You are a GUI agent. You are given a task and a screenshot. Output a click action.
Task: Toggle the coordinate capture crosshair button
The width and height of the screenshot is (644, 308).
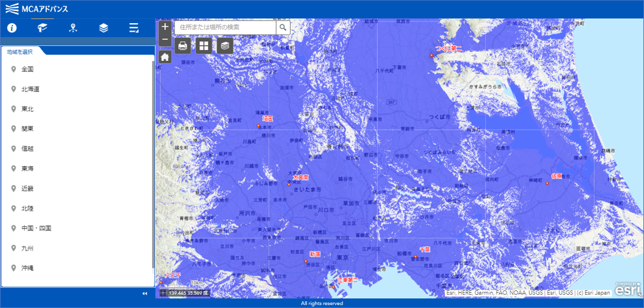(163, 293)
